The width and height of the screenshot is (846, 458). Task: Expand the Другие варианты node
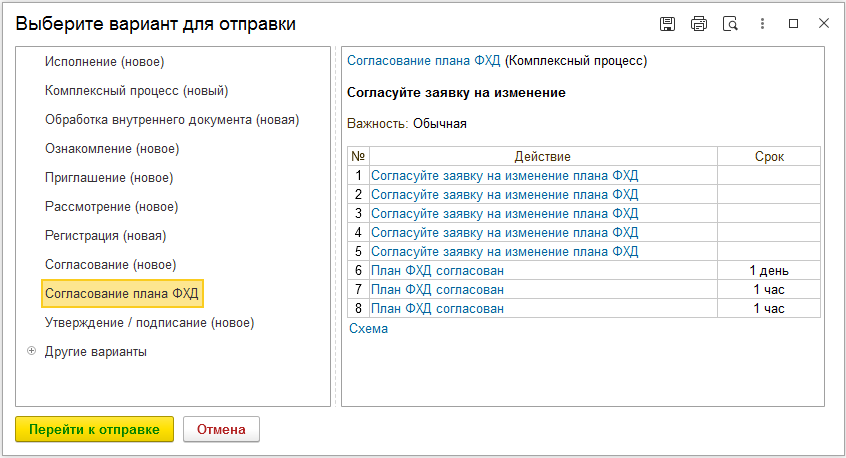pyautogui.click(x=31, y=351)
